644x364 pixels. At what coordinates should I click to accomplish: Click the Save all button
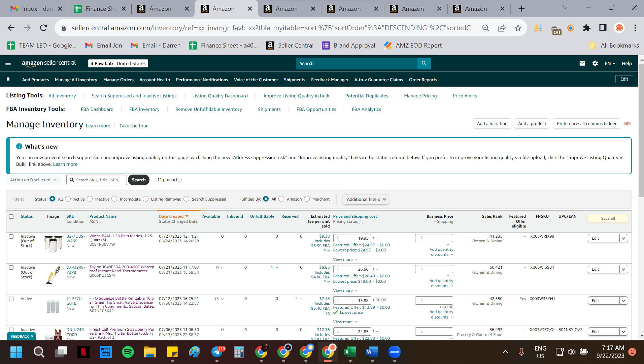pyautogui.click(x=608, y=218)
